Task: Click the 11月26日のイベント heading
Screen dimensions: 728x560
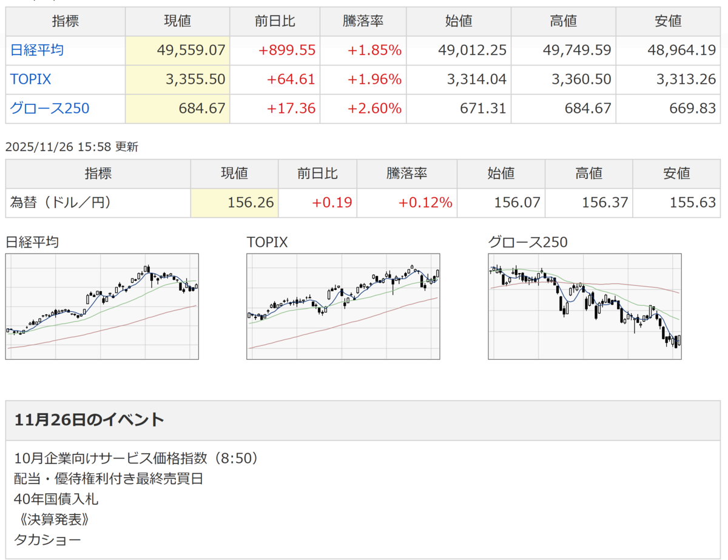Action: pyautogui.click(x=89, y=419)
